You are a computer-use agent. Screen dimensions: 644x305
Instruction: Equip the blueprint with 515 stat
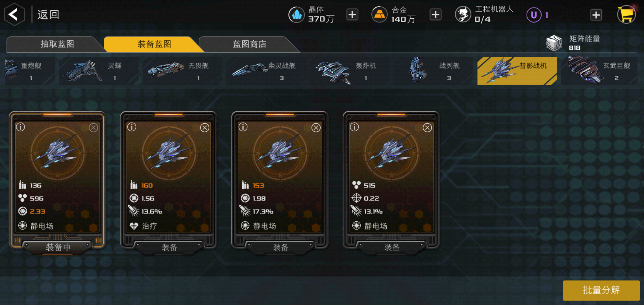click(x=391, y=247)
